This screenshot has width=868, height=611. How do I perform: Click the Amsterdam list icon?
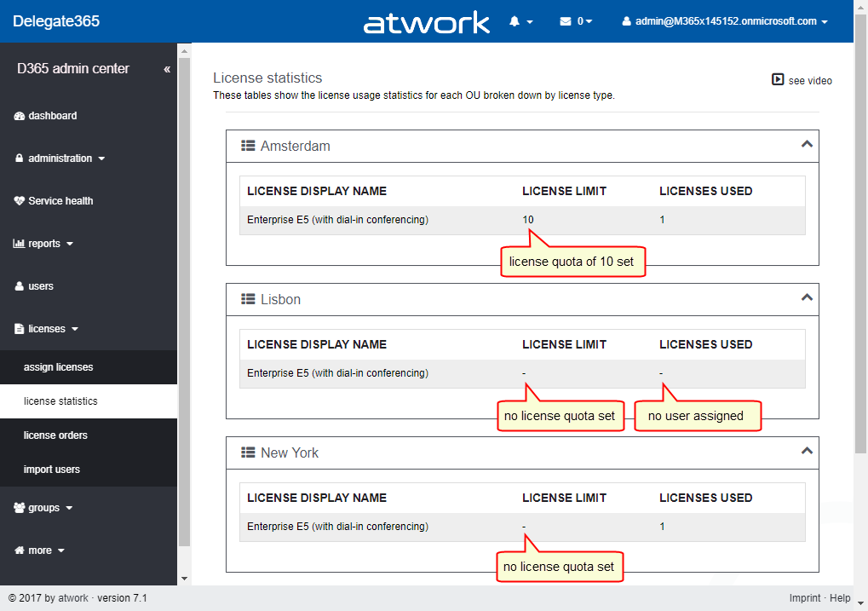click(248, 146)
